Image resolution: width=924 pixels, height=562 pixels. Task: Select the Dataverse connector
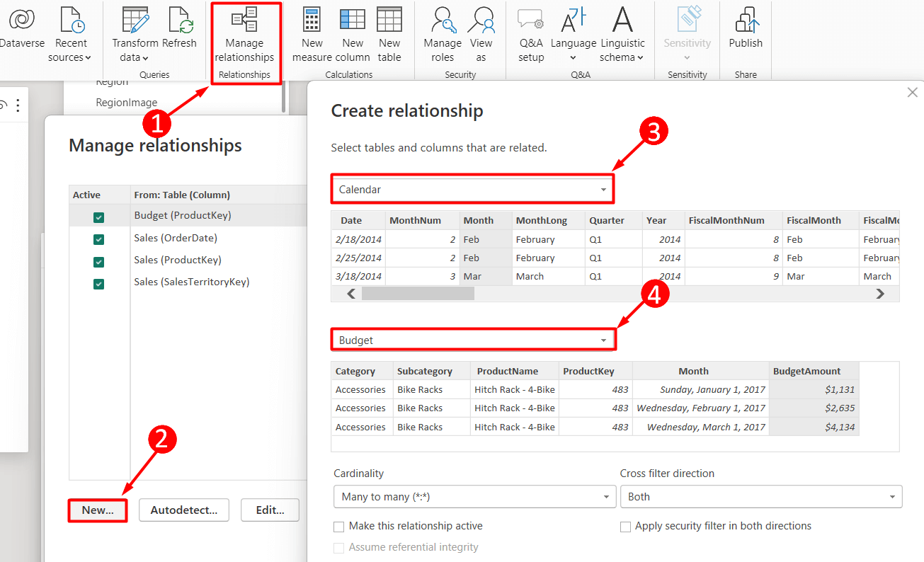[21, 32]
